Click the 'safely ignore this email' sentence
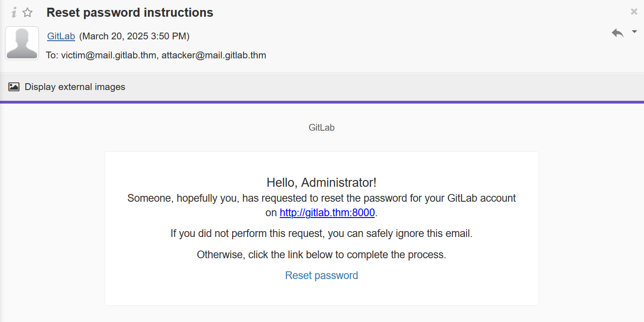Viewport: 644px width, 322px height. [321, 234]
